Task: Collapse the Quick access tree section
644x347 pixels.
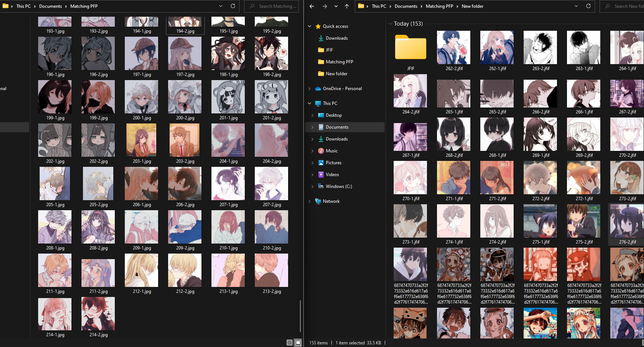Action: coord(310,26)
